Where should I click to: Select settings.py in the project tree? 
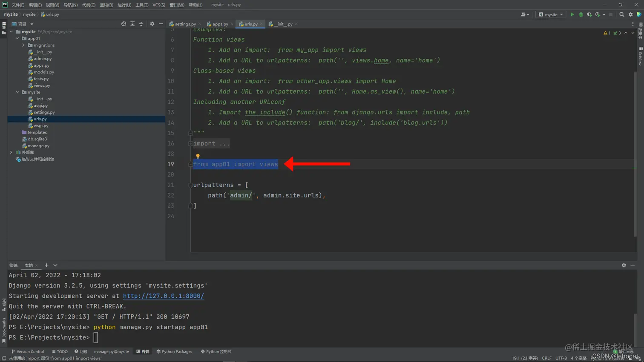44,112
